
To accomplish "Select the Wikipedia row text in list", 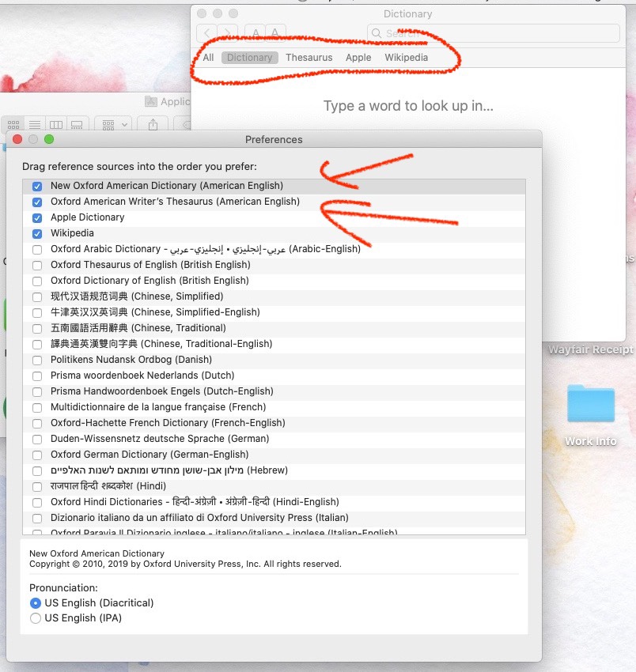I will 72,233.
